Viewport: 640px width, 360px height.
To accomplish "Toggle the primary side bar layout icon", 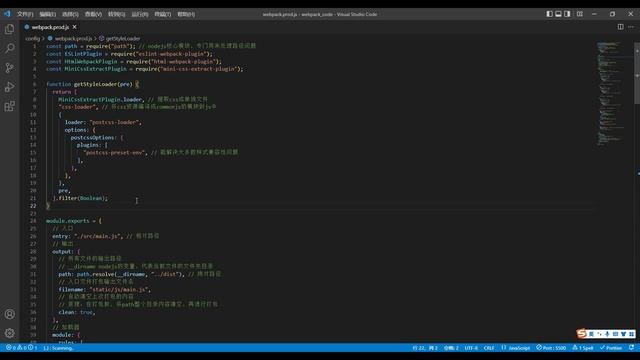I will tap(549, 14).
